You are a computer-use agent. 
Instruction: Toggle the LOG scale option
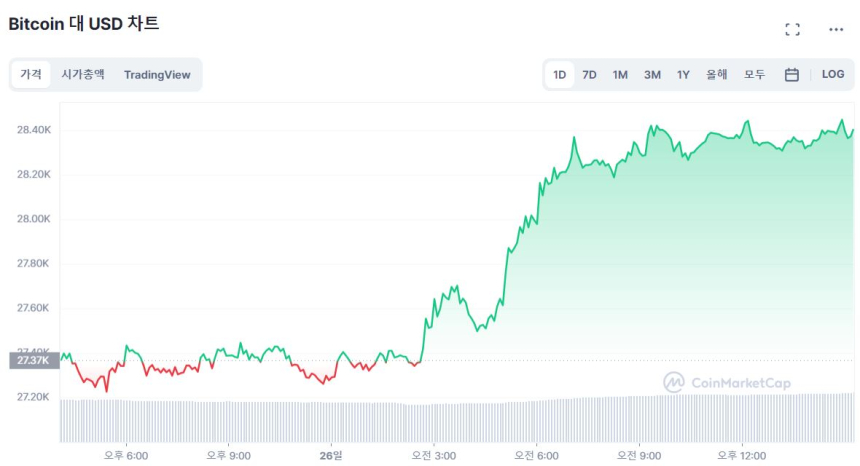pos(833,74)
